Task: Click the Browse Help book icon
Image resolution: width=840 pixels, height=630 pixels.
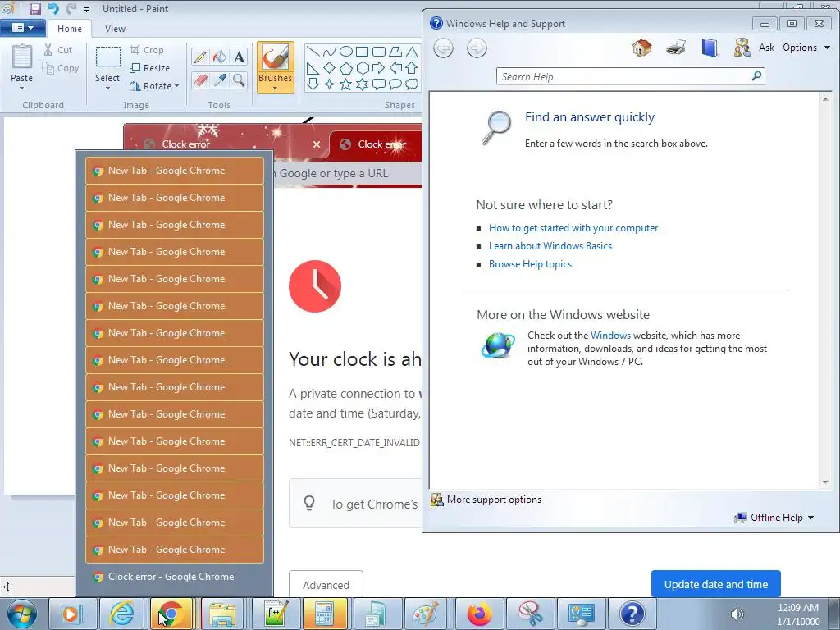Action: click(710, 48)
